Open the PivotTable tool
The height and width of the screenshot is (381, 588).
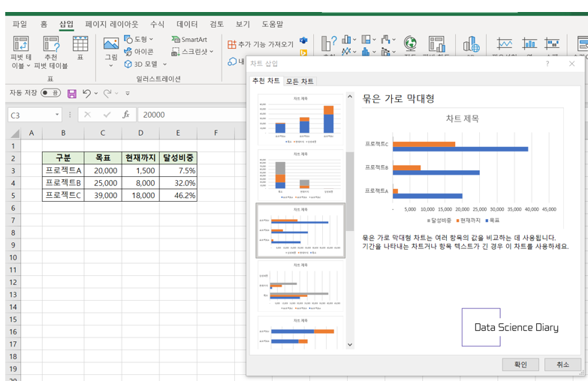click(x=20, y=52)
